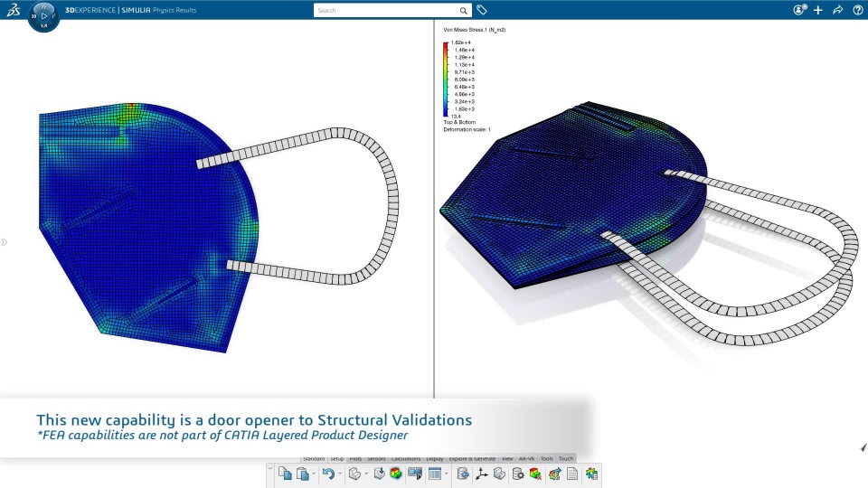Click the Top & Bottom legend label

pyautogui.click(x=459, y=122)
